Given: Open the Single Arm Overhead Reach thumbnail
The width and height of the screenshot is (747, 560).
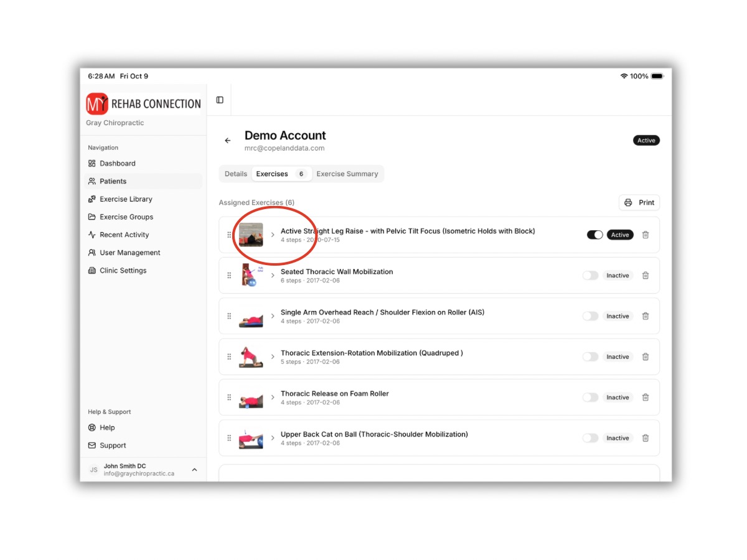Looking at the screenshot, I should click(251, 316).
